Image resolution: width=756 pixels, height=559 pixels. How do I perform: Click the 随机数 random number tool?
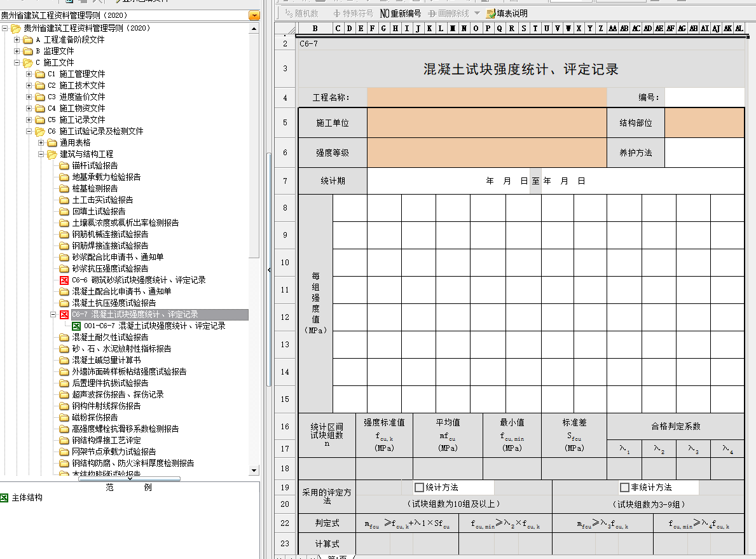coord(302,13)
